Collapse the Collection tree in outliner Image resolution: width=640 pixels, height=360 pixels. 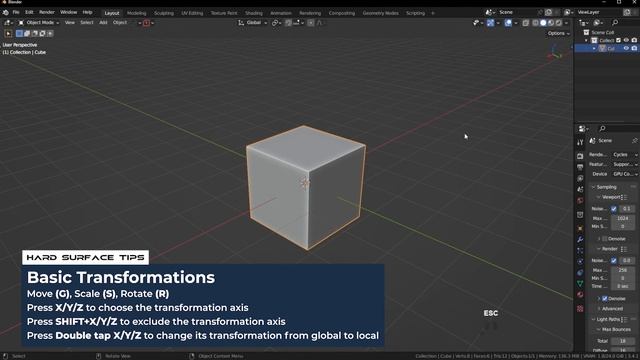coord(587,40)
